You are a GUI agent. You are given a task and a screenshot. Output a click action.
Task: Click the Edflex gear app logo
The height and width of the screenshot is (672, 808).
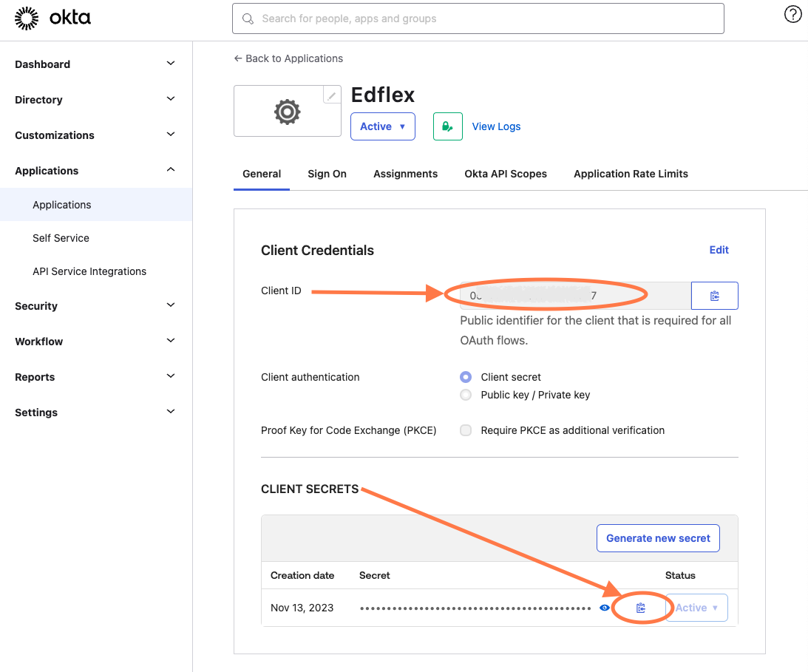point(287,112)
